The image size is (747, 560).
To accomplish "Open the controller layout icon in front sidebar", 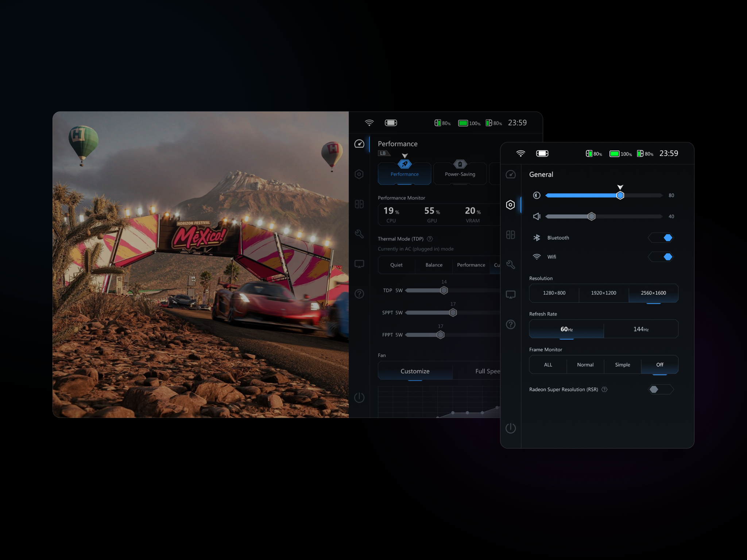I will [x=511, y=235].
